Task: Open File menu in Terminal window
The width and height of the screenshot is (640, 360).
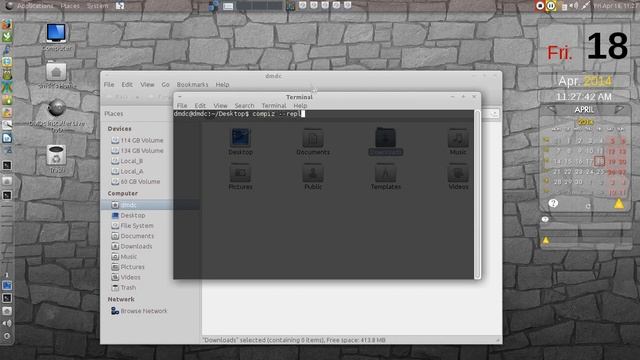Action: tap(182, 105)
